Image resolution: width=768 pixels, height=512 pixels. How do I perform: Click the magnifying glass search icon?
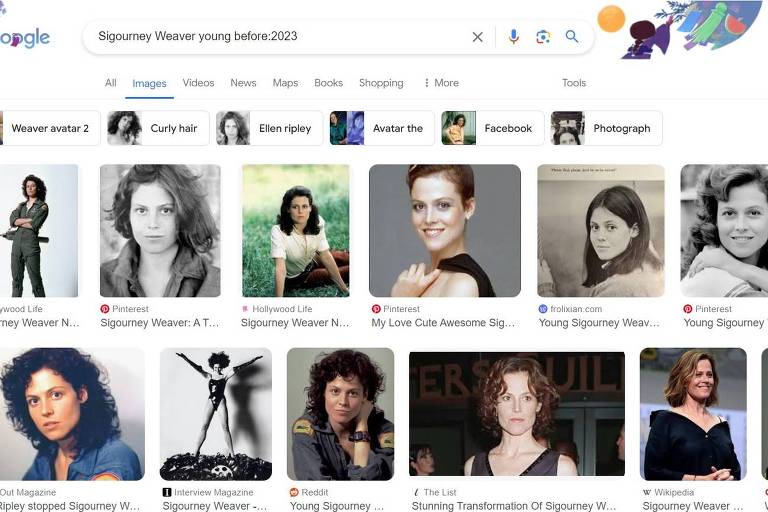[572, 37]
